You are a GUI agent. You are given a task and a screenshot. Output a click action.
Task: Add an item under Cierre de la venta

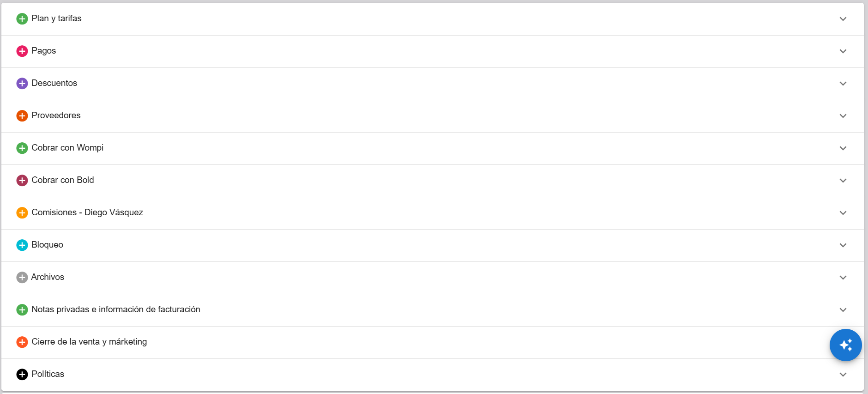point(22,342)
